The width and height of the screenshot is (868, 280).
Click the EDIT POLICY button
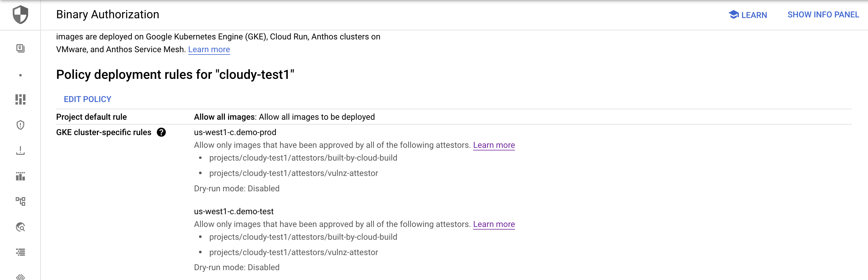[x=88, y=99]
